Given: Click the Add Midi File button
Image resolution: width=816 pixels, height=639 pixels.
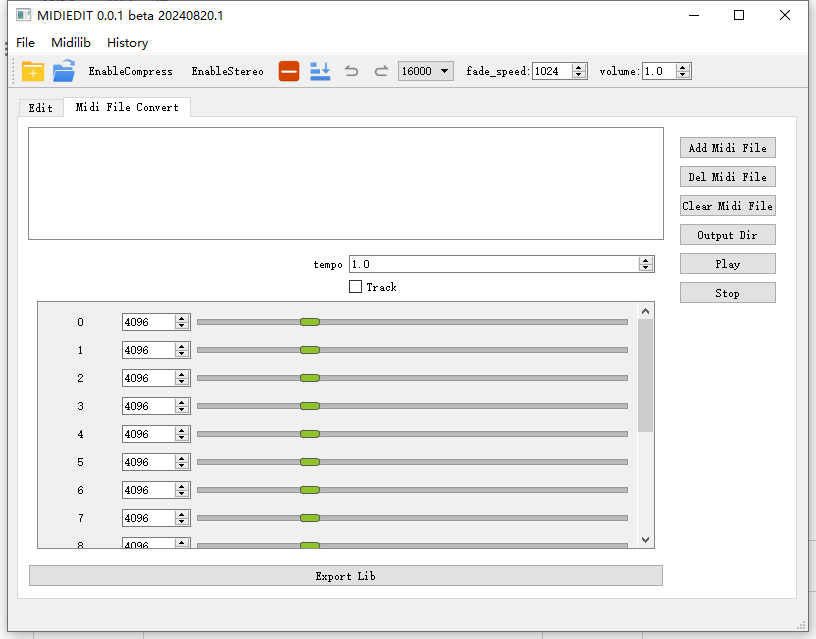Looking at the screenshot, I should [728, 148].
